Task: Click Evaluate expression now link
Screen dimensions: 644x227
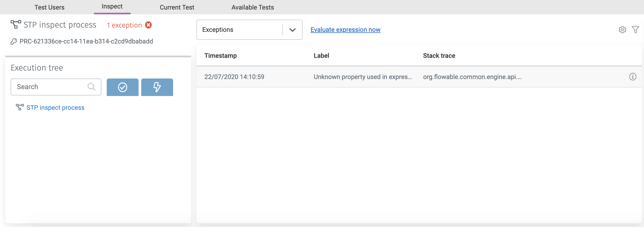Action: 345,30
